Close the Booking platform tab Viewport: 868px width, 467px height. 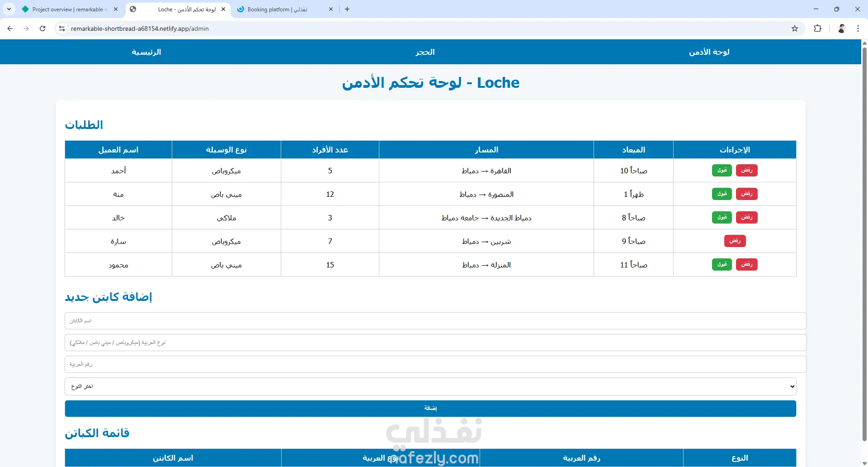coord(331,9)
